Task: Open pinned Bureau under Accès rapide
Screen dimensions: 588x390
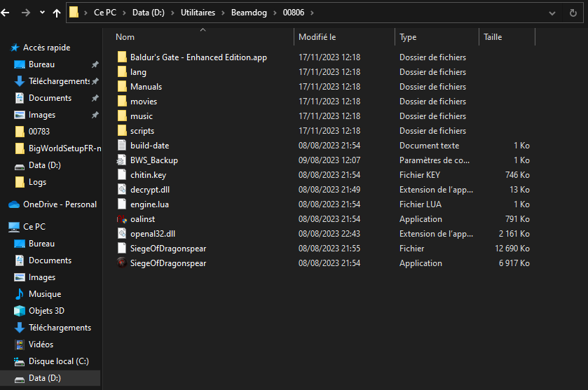Action: click(x=41, y=64)
